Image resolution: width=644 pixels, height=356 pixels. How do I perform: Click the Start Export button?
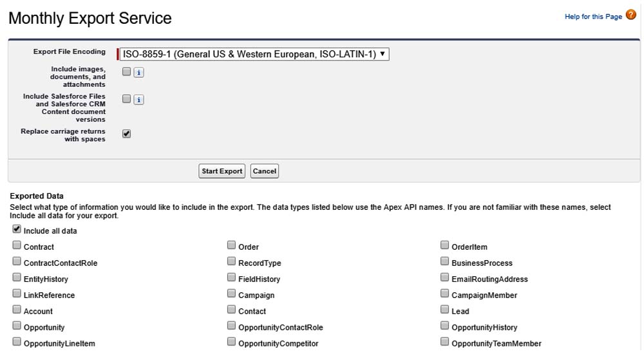tap(222, 171)
